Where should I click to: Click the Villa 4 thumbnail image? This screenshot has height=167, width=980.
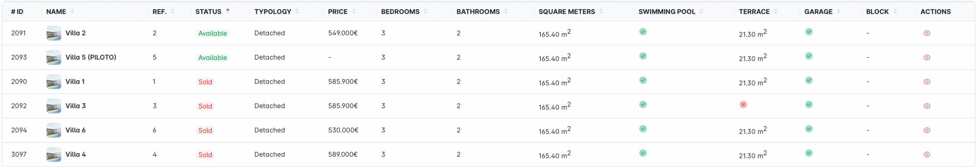click(x=54, y=154)
